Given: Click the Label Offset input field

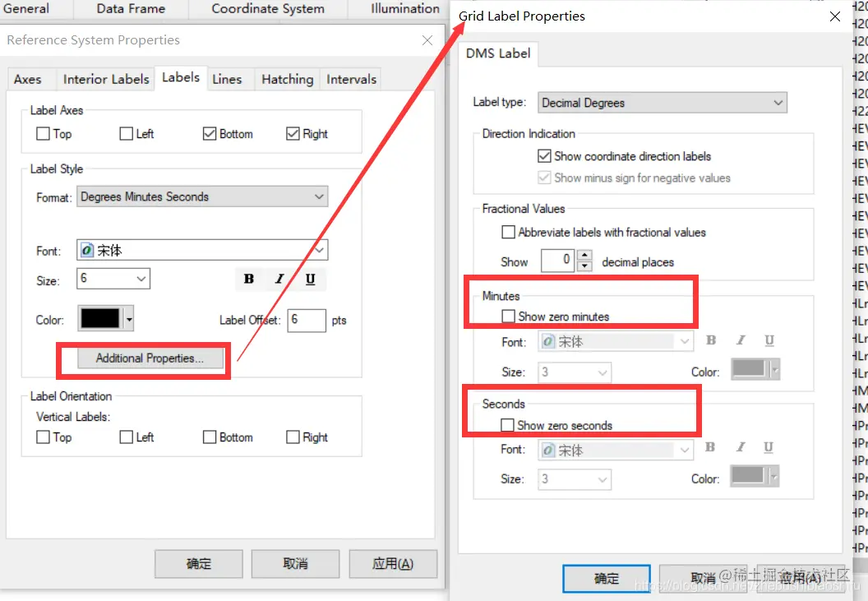Looking at the screenshot, I should [x=306, y=320].
